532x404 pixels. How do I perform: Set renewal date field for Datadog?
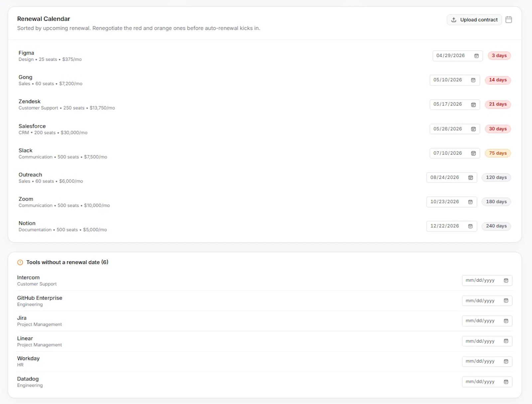click(487, 382)
